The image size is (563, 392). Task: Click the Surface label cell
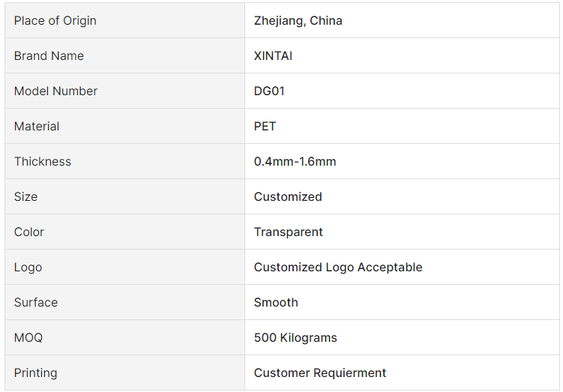[124, 302]
